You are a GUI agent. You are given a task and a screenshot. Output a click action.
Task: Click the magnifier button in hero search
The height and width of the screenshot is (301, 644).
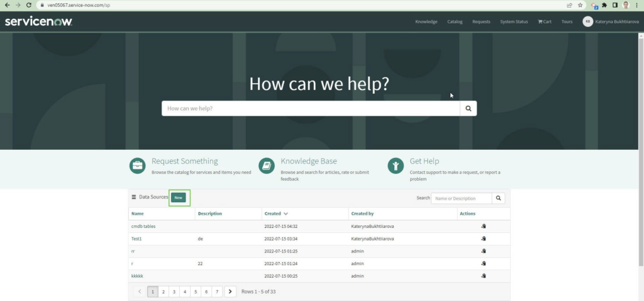pos(468,108)
